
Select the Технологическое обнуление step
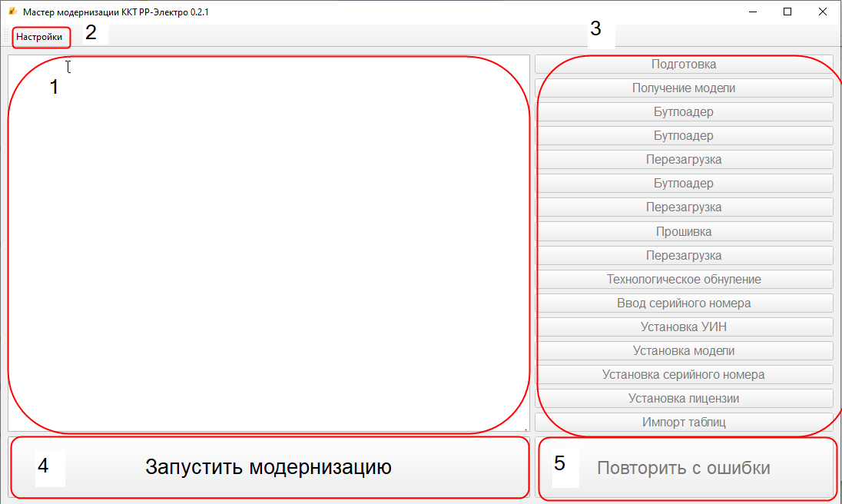point(684,279)
